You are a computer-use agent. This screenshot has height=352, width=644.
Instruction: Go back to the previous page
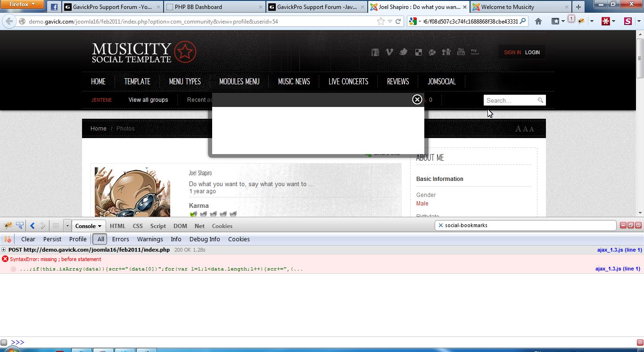pyautogui.click(x=9, y=21)
